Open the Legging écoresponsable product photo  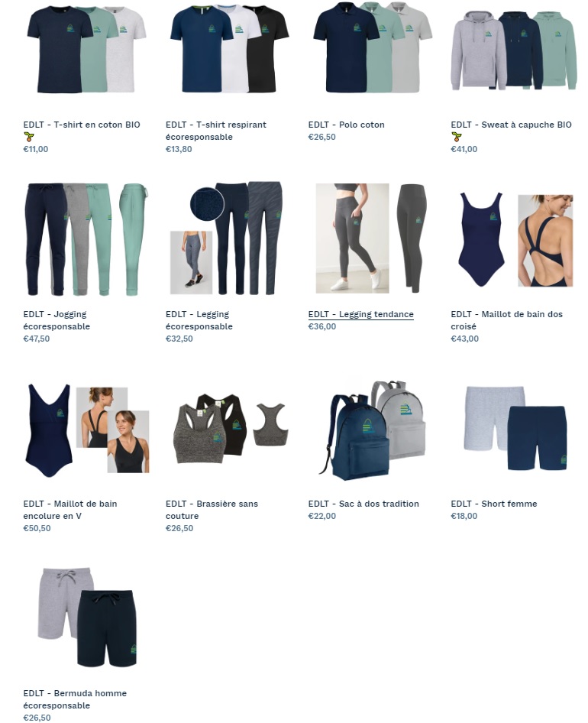226,238
